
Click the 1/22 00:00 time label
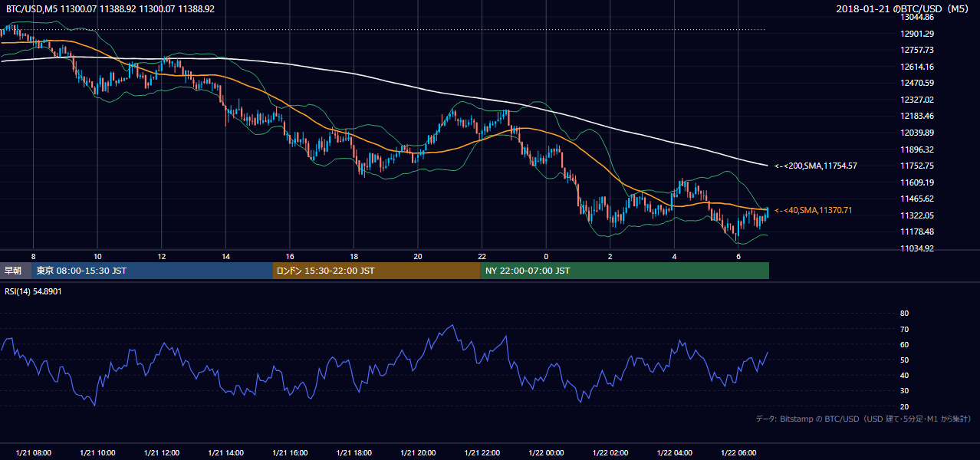pos(546,453)
